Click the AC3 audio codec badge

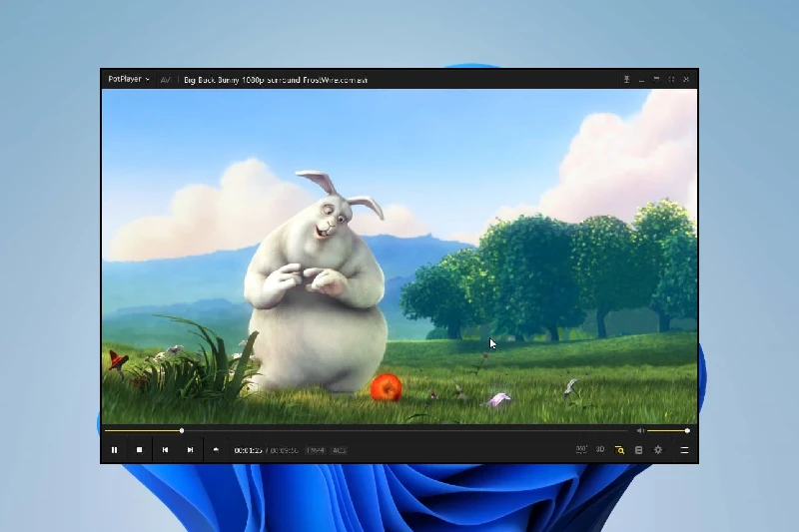[x=339, y=450]
